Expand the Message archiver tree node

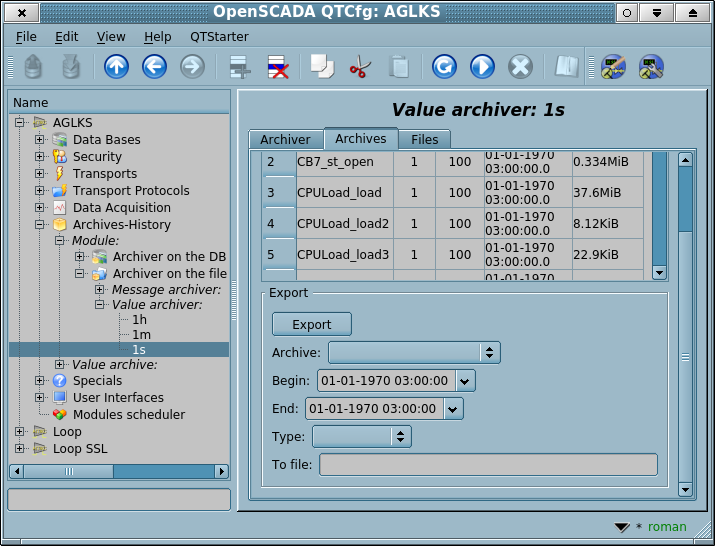click(x=100, y=290)
